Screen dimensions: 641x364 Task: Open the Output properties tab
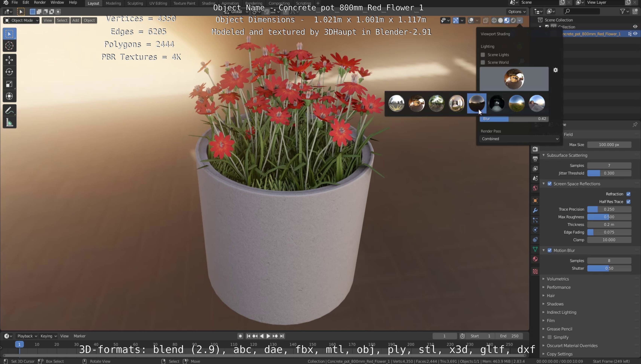tap(535, 159)
